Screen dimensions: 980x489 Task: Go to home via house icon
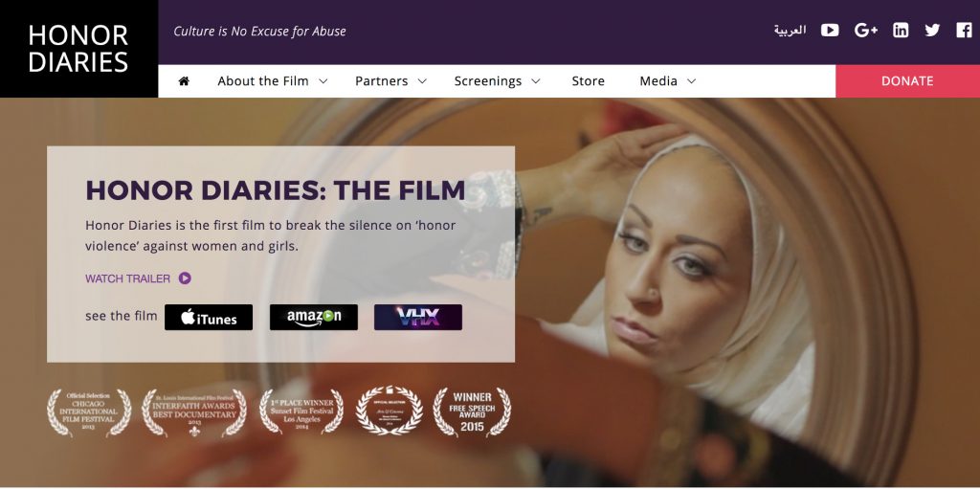[x=184, y=81]
